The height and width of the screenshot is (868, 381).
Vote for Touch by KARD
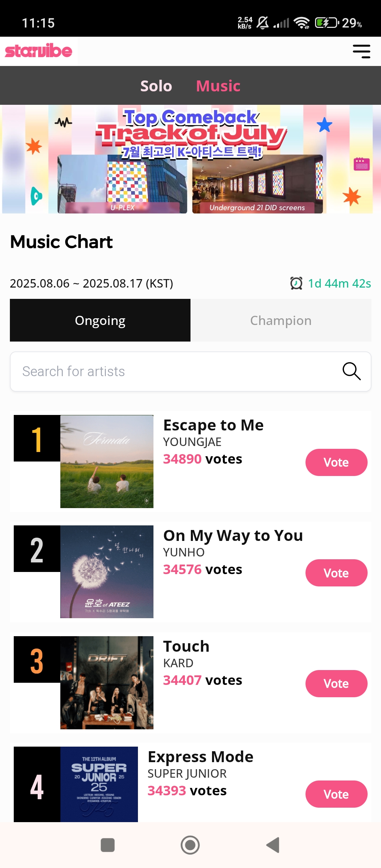336,683
